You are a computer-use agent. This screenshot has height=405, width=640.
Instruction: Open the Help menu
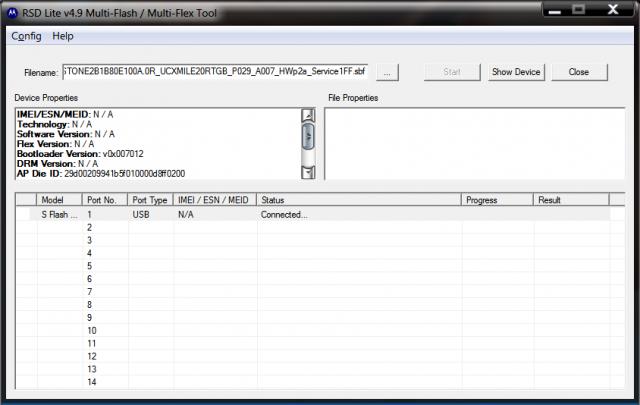coord(63,36)
